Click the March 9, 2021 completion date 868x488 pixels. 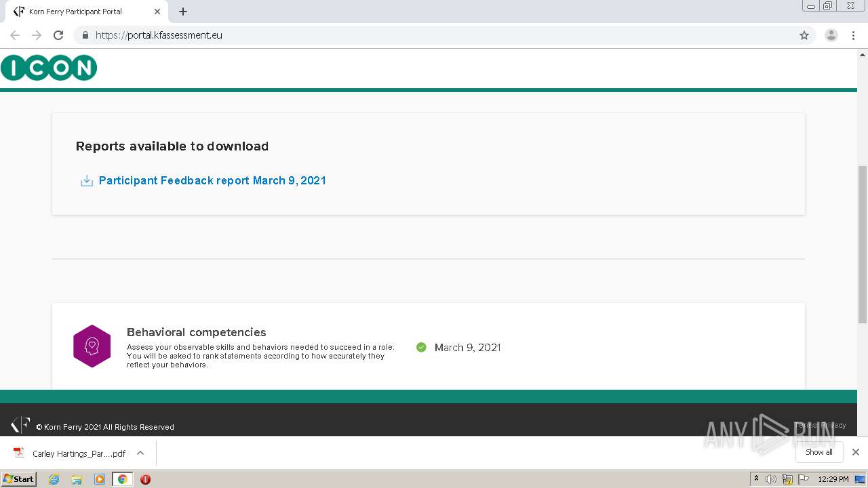coord(467,347)
